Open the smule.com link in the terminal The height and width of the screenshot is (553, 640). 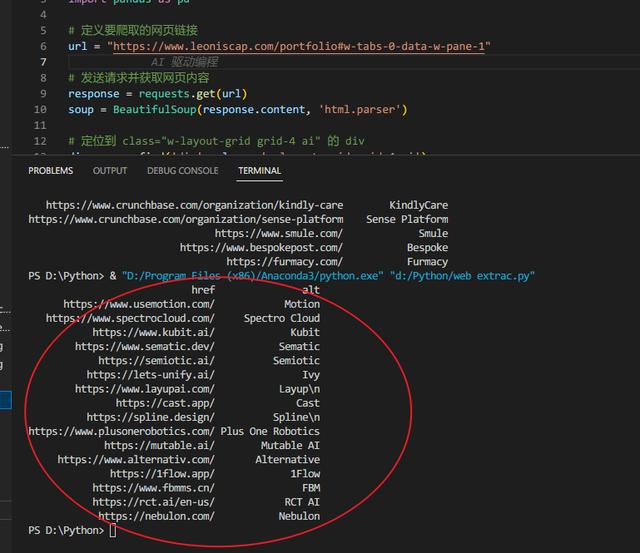click(x=278, y=233)
